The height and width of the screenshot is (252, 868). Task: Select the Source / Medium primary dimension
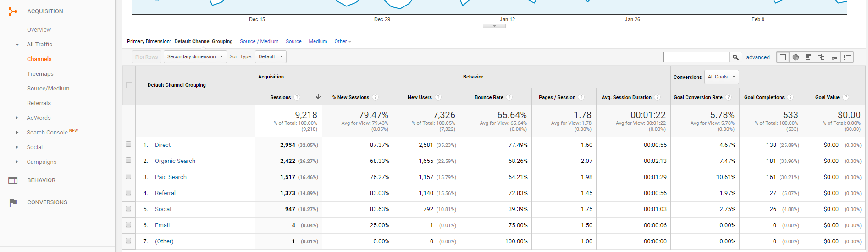pyautogui.click(x=259, y=42)
